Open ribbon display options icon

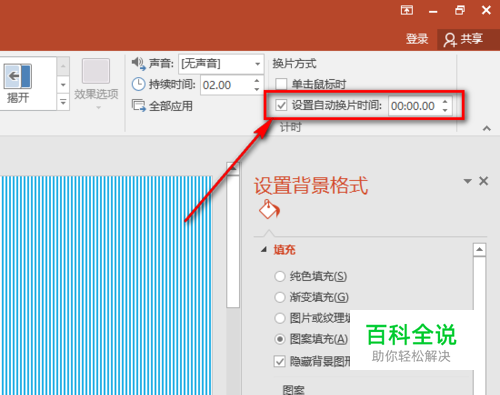407,10
